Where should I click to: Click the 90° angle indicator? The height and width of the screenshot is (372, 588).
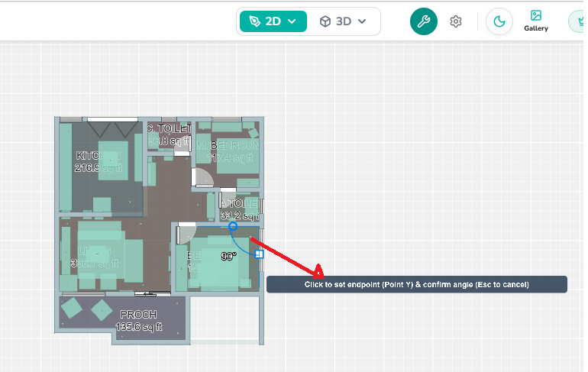click(x=228, y=256)
